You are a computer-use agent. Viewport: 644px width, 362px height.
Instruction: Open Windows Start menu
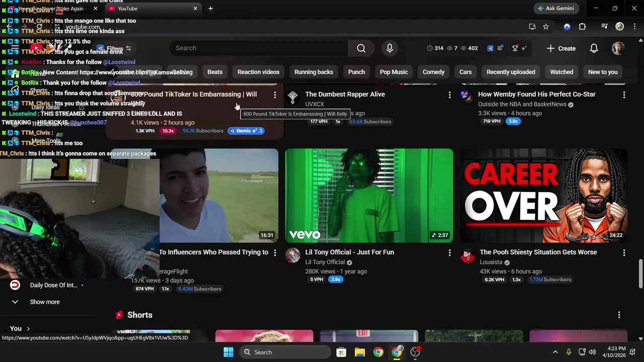point(228,352)
